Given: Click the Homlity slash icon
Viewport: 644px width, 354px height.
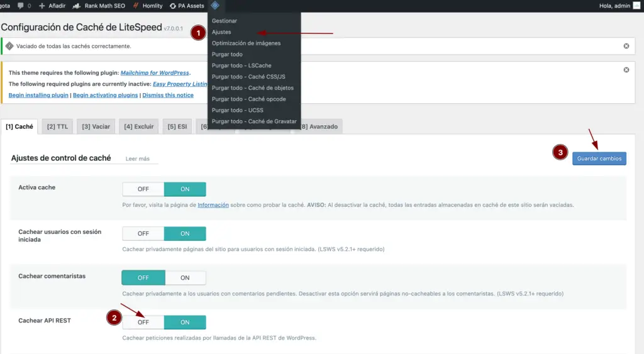Looking at the screenshot, I should point(136,6).
